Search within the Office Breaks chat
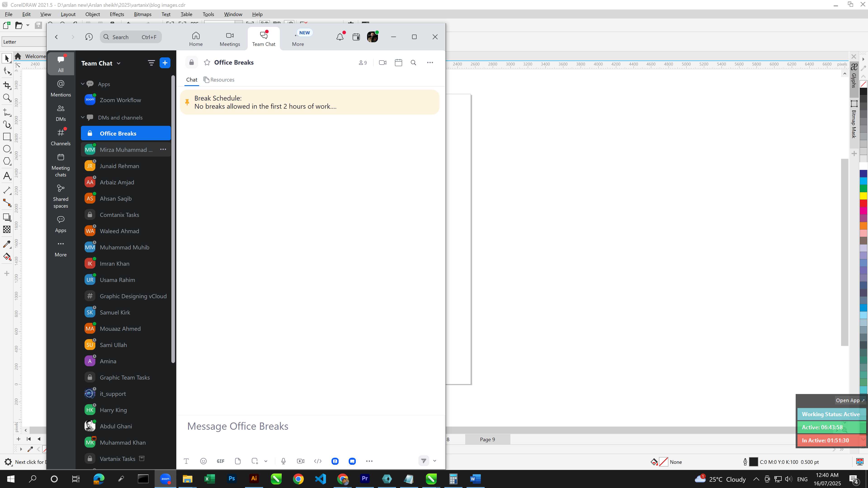The height and width of the screenshot is (488, 868). 413,63
